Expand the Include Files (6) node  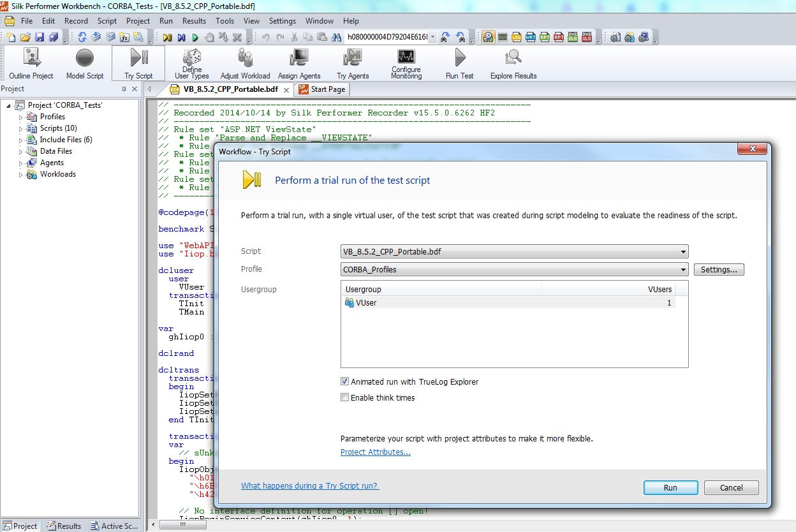[20, 140]
